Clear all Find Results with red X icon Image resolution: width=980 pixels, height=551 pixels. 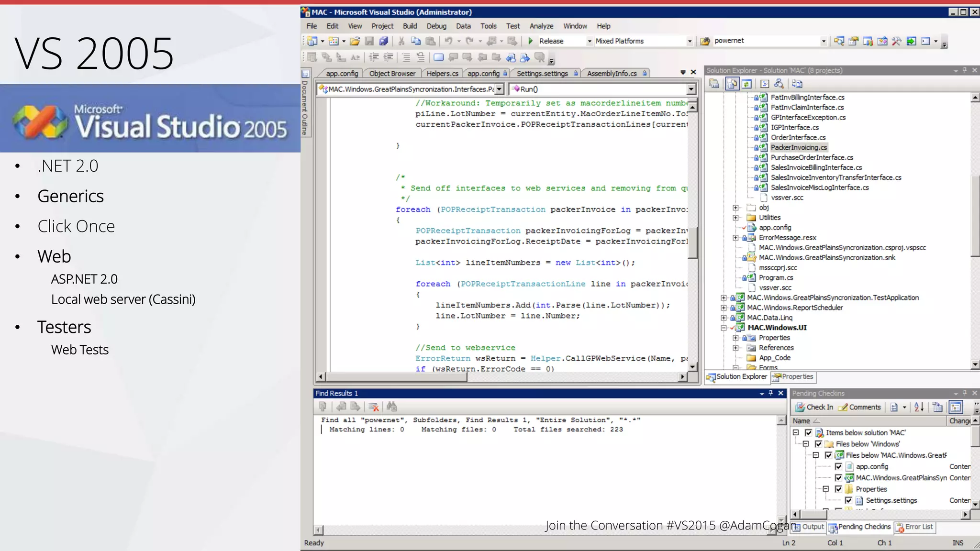pyautogui.click(x=374, y=407)
